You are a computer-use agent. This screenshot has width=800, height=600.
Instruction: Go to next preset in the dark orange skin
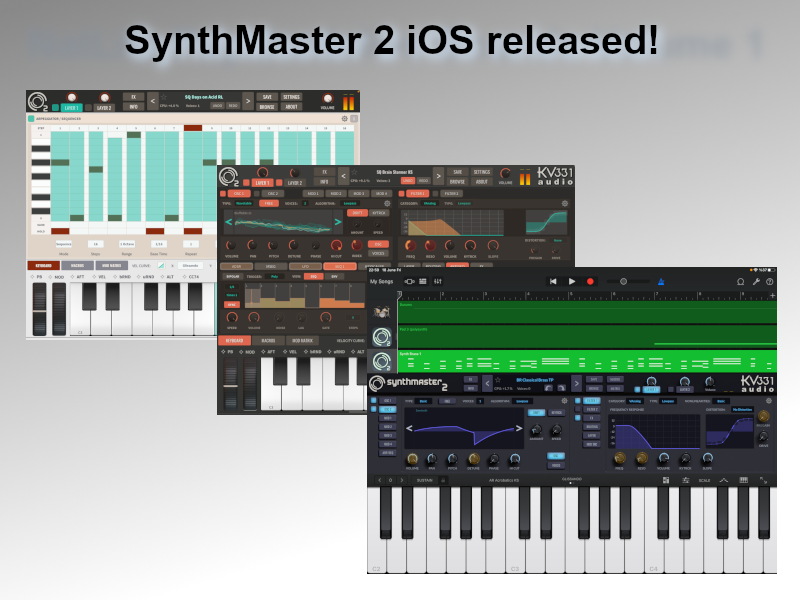(x=438, y=176)
